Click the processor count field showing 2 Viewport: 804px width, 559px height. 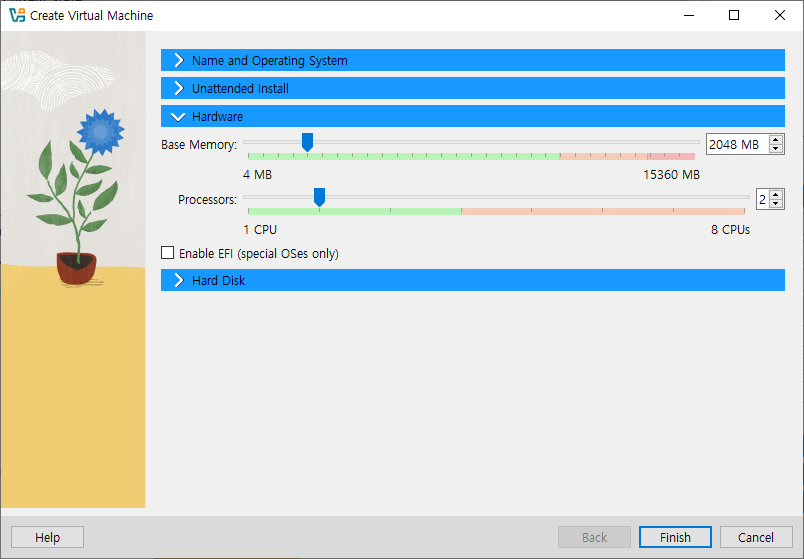(762, 199)
